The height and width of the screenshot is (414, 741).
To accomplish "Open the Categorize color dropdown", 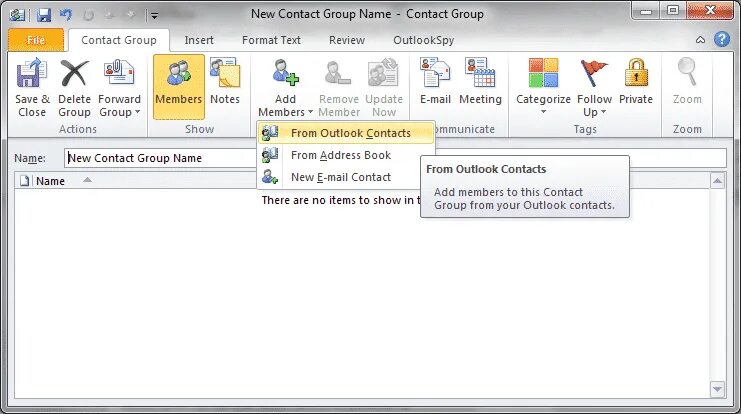I will (543, 88).
